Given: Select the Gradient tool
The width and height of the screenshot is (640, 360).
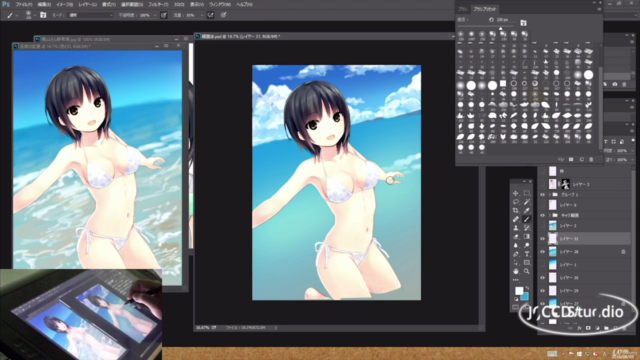Looking at the screenshot, I should point(527,236).
